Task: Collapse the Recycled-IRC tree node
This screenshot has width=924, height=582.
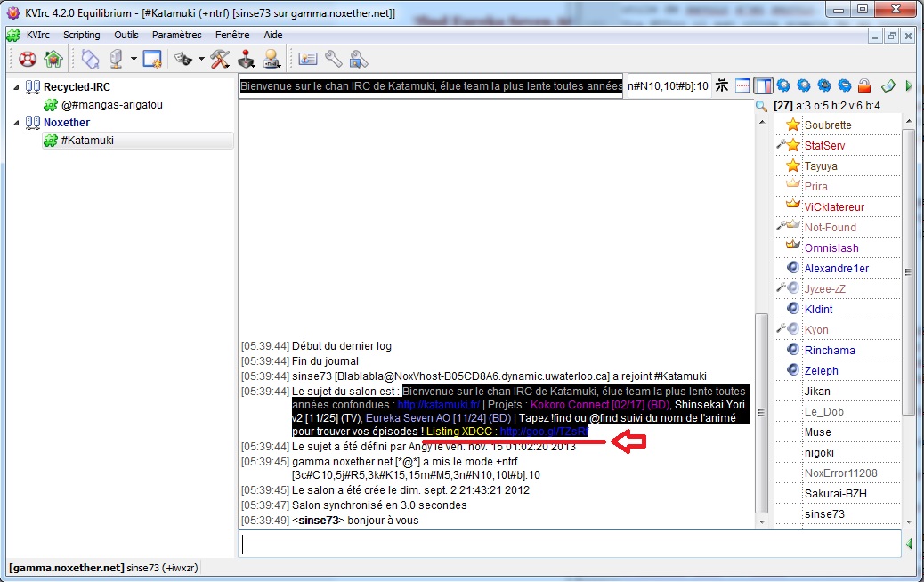Action: click(17, 87)
